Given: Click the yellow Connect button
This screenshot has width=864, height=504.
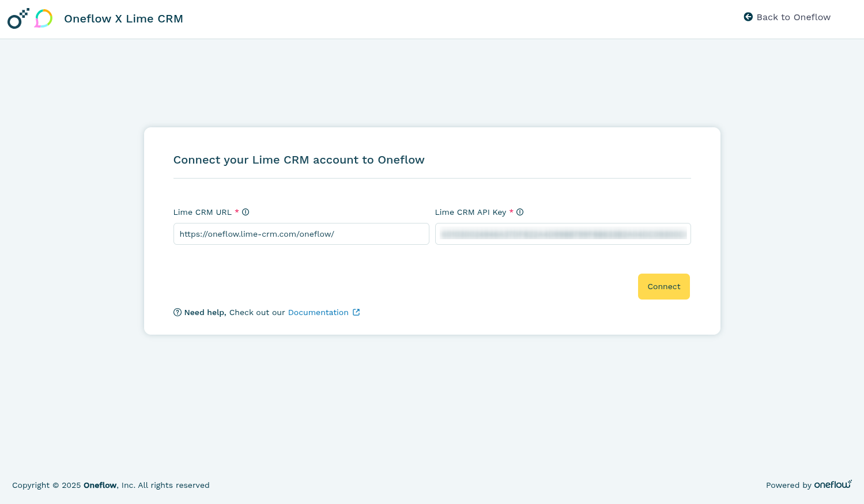Looking at the screenshot, I should click(664, 286).
